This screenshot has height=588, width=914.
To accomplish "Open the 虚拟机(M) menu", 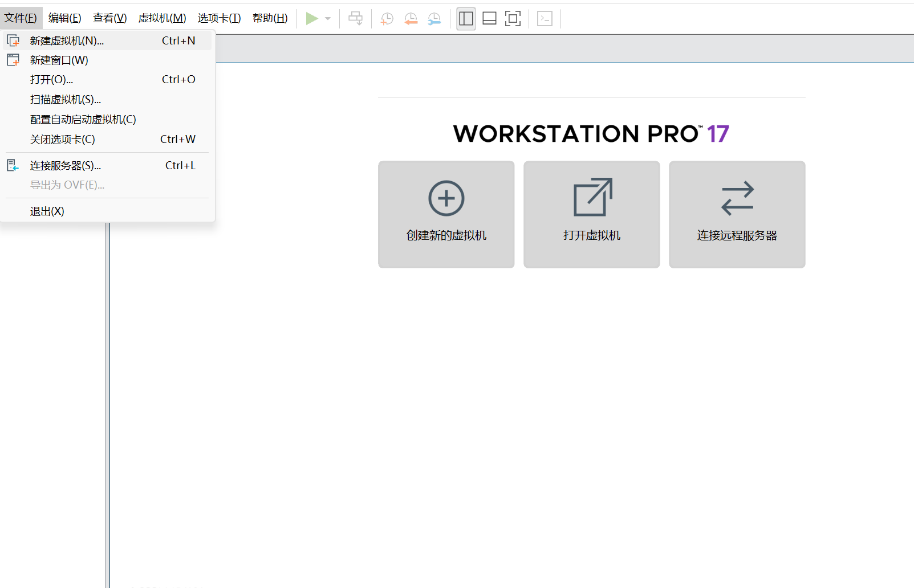I will point(163,18).
